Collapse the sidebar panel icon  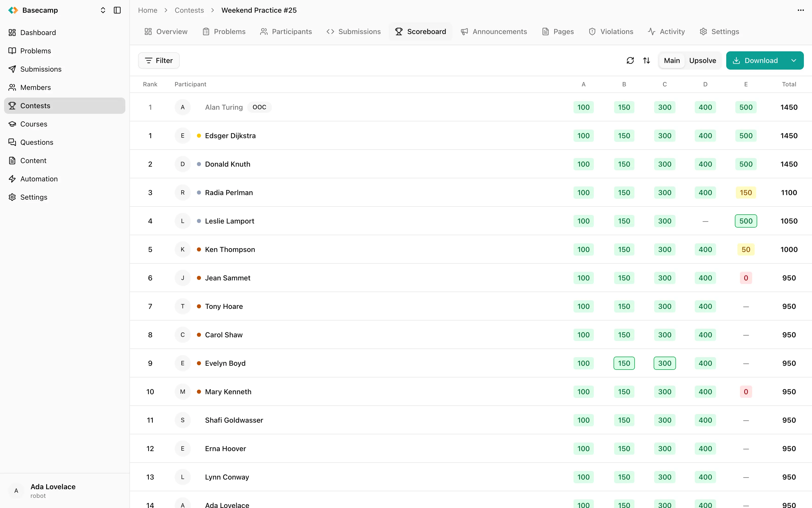[x=117, y=10]
